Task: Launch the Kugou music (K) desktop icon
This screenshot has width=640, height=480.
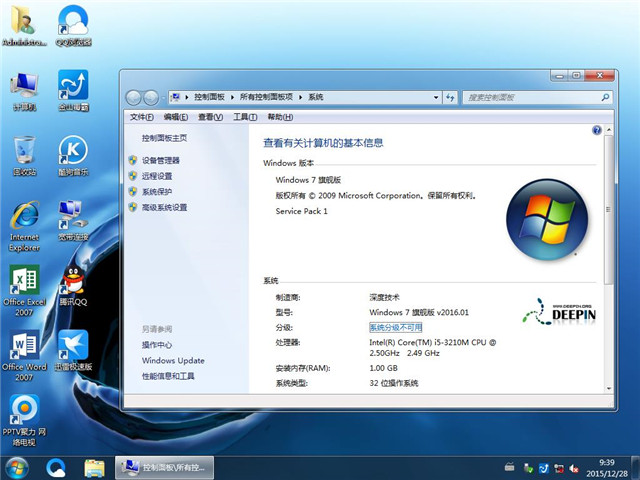Action: coord(73,156)
